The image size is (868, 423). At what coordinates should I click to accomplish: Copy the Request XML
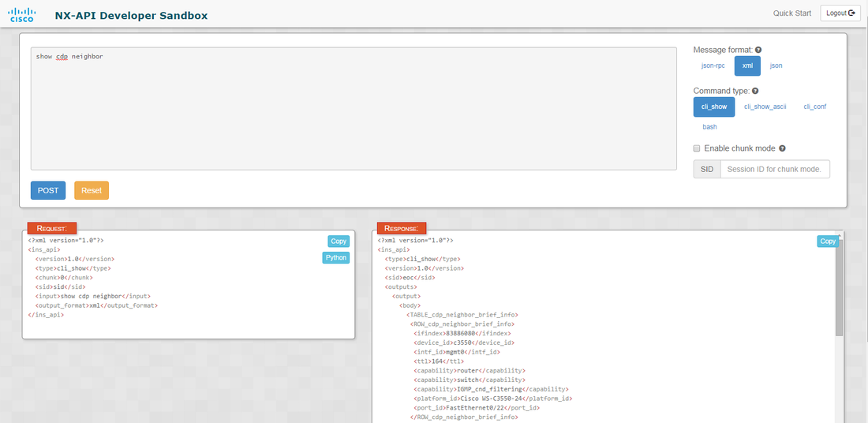coord(338,241)
